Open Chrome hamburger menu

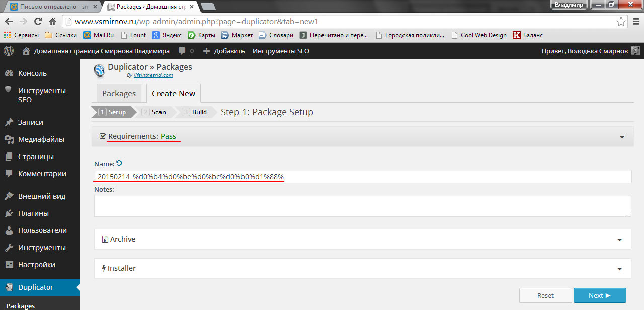[635, 22]
